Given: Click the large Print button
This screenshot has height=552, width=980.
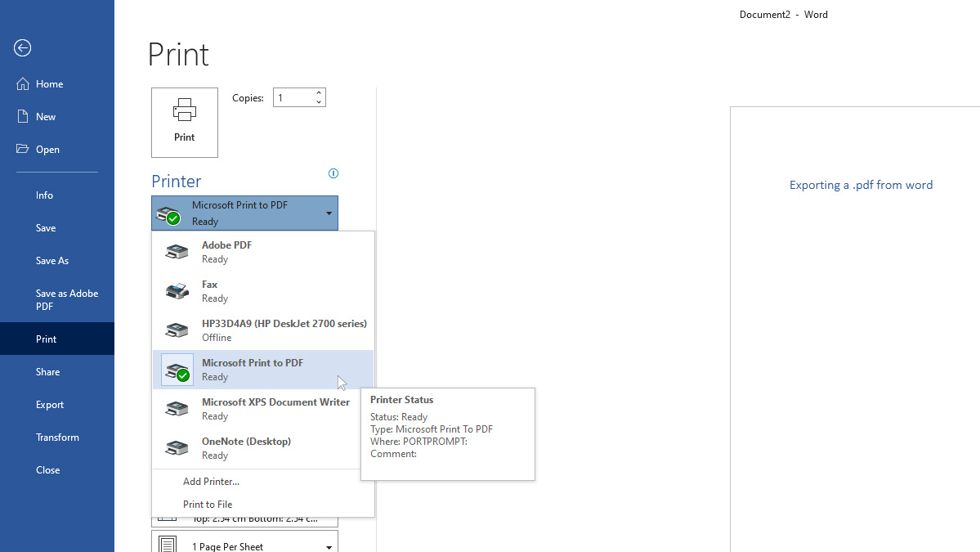Looking at the screenshot, I should pos(184,121).
